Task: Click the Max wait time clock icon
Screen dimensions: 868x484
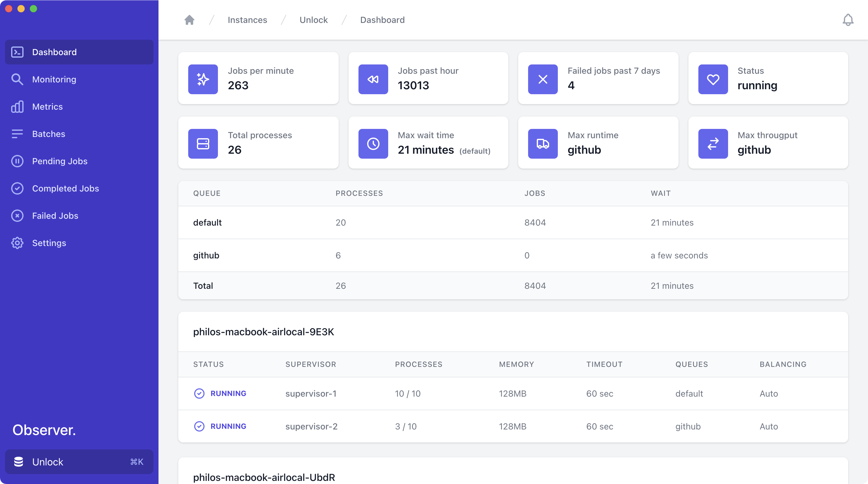Action: 373,144
